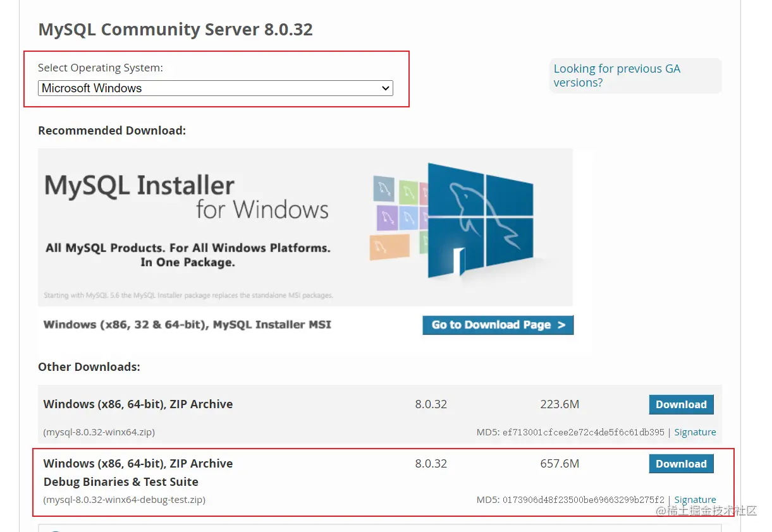Image resolution: width=772 pixels, height=532 pixels.
Task: Click the MD5 ef713001cfcee2e72c4de5f6c61db395 text
Action: (x=570, y=433)
